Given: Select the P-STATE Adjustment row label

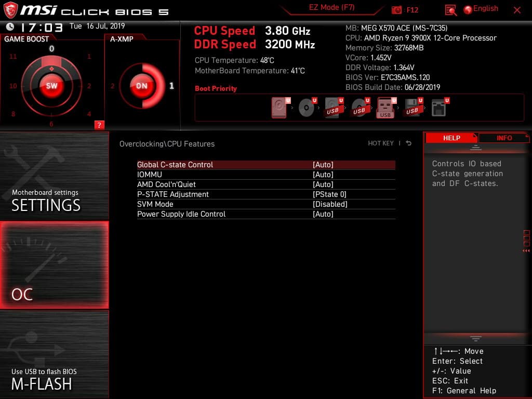Looking at the screenshot, I should click(x=172, y=194).
